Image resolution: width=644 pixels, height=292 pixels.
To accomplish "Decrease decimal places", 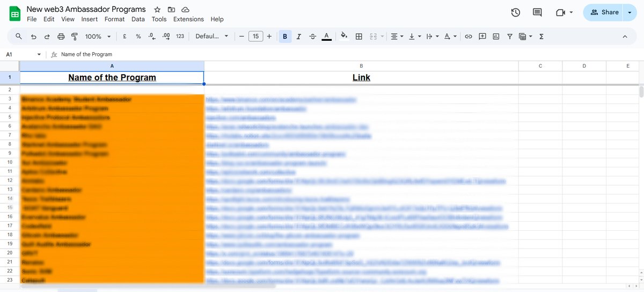I will tap(152, 36).
